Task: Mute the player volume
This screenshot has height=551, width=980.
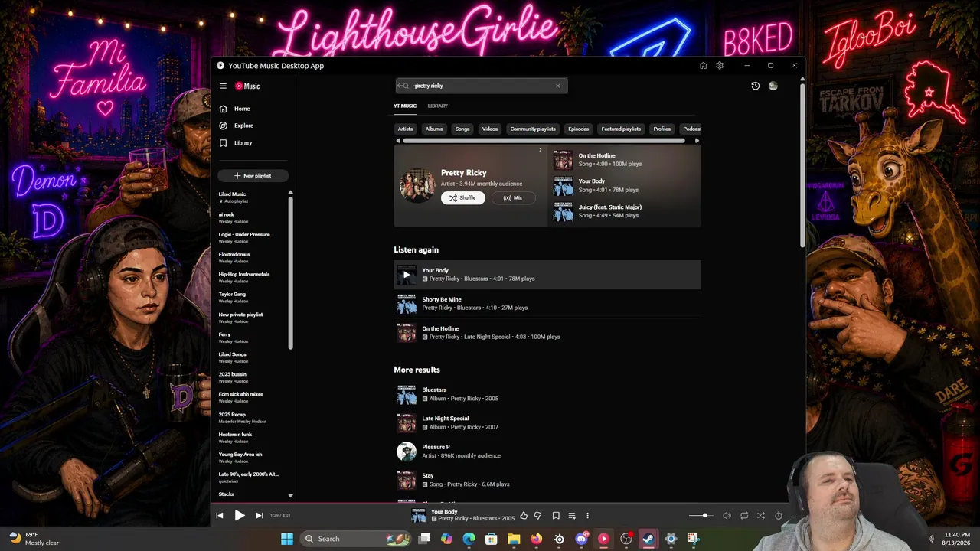Action: click(727, 516)
